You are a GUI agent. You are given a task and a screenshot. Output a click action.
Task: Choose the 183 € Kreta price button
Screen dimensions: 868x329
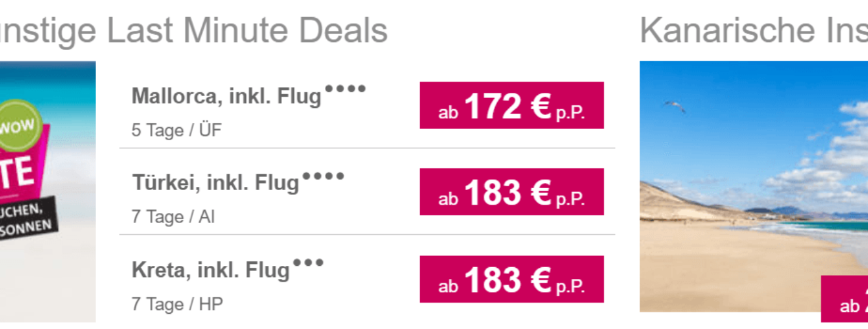coord(512,279)
